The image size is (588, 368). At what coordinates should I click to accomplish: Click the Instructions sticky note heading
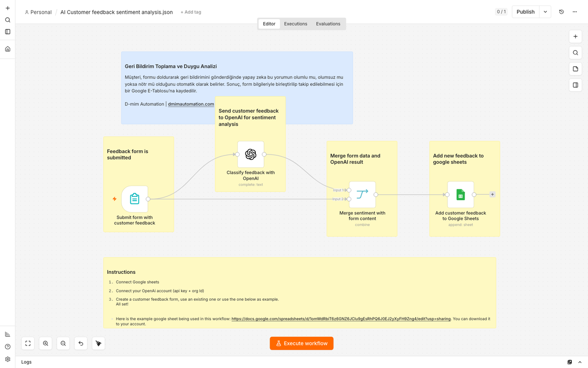pos(121,272)
